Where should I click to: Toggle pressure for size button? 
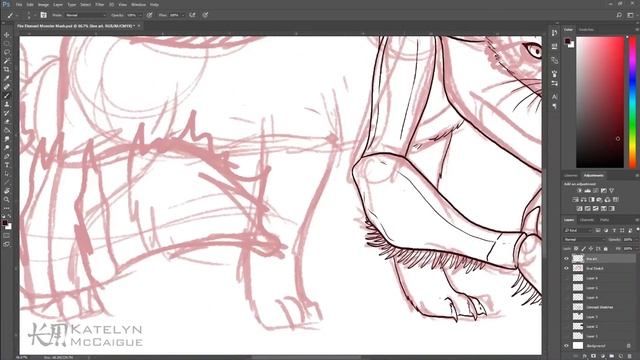[x=205, y=15]
